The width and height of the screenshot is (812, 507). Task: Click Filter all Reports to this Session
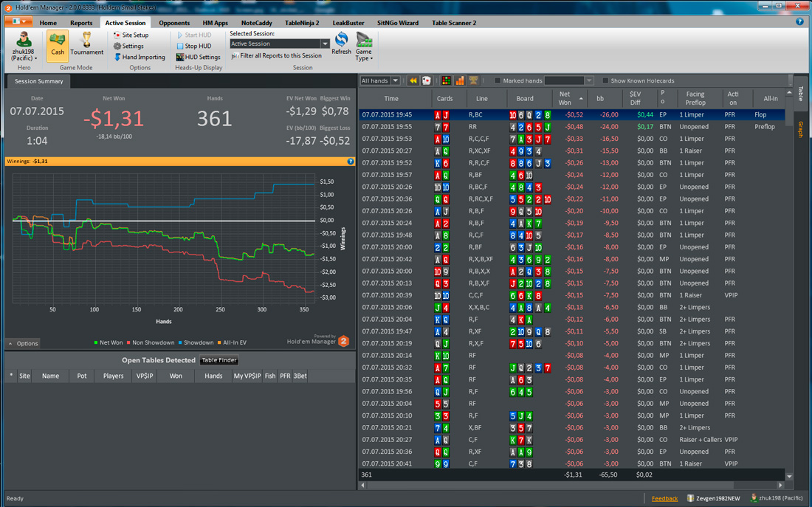coord(277,55)
